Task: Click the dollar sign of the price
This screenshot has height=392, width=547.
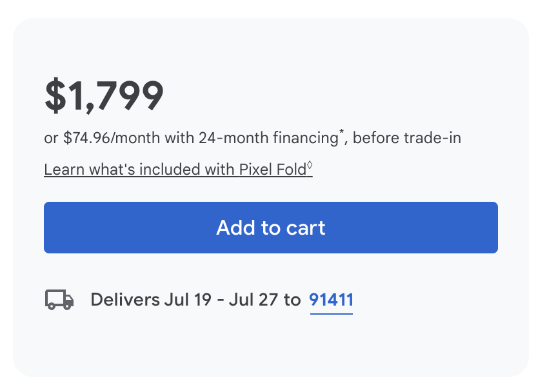Action: click(54, 95)
